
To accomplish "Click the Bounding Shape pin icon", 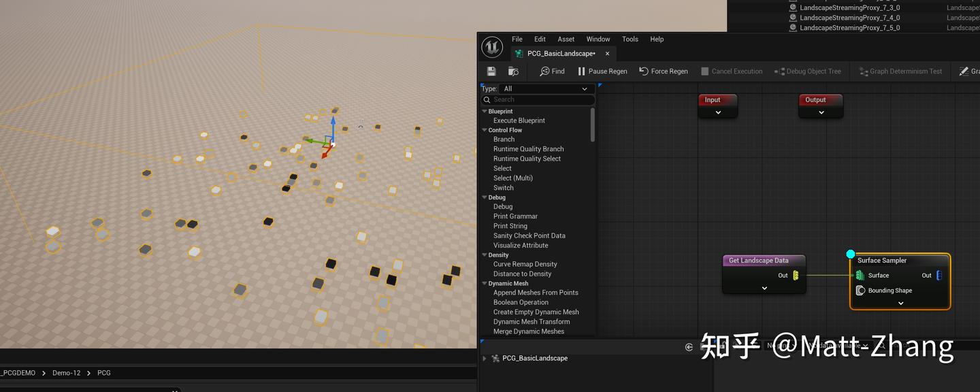I will click(860, 291).
